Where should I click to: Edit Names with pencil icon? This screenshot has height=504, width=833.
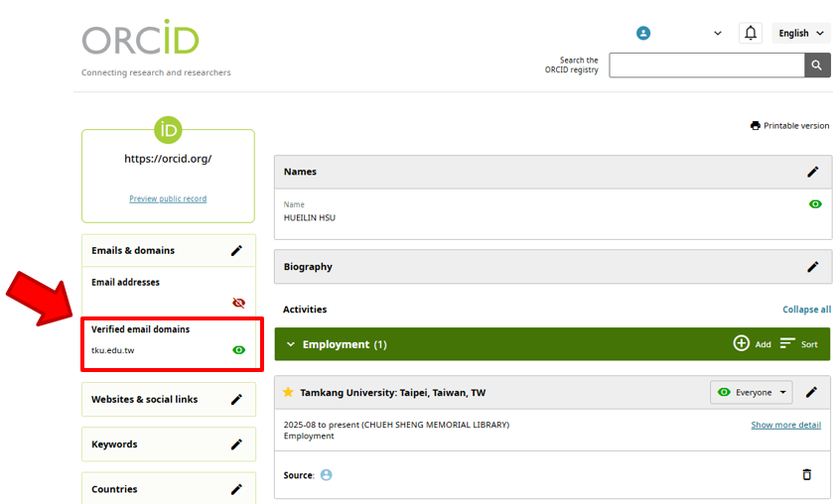point(813,172)
